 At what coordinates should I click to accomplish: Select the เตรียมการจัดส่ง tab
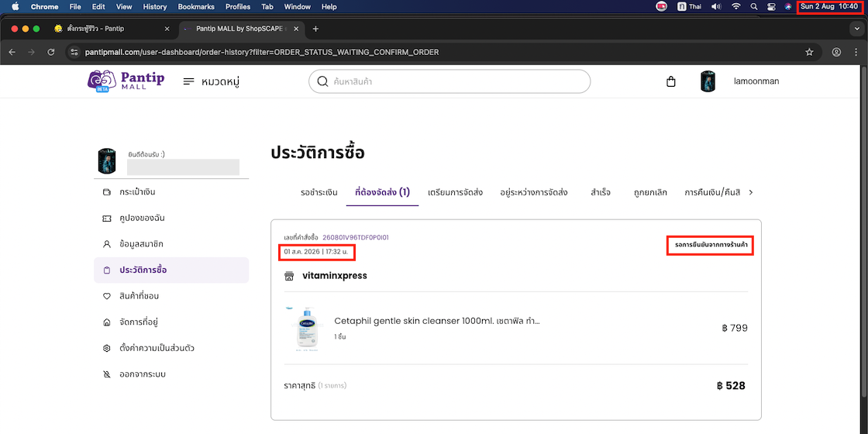(x=456, y=193)
